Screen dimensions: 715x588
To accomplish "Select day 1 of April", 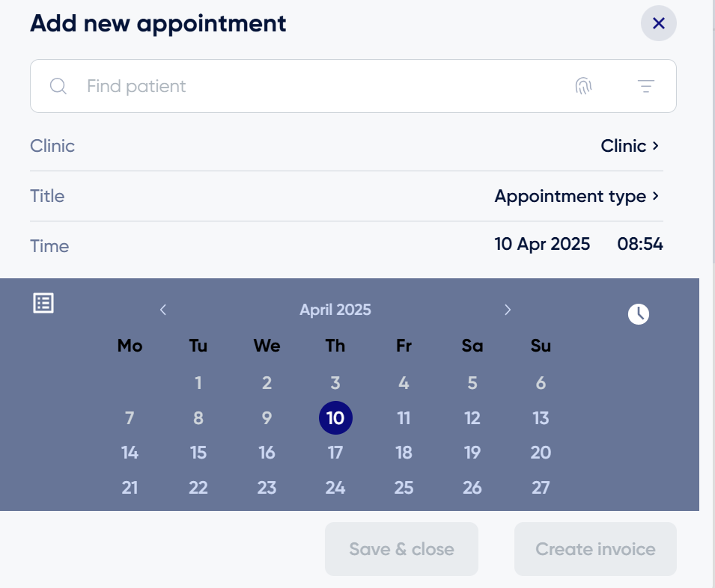I will click(x=198, y=382).
